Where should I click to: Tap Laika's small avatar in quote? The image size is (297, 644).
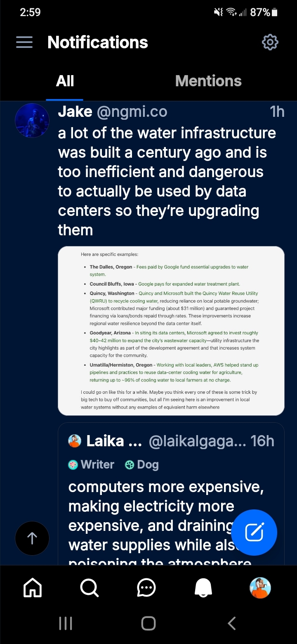[x=75, y=441]
